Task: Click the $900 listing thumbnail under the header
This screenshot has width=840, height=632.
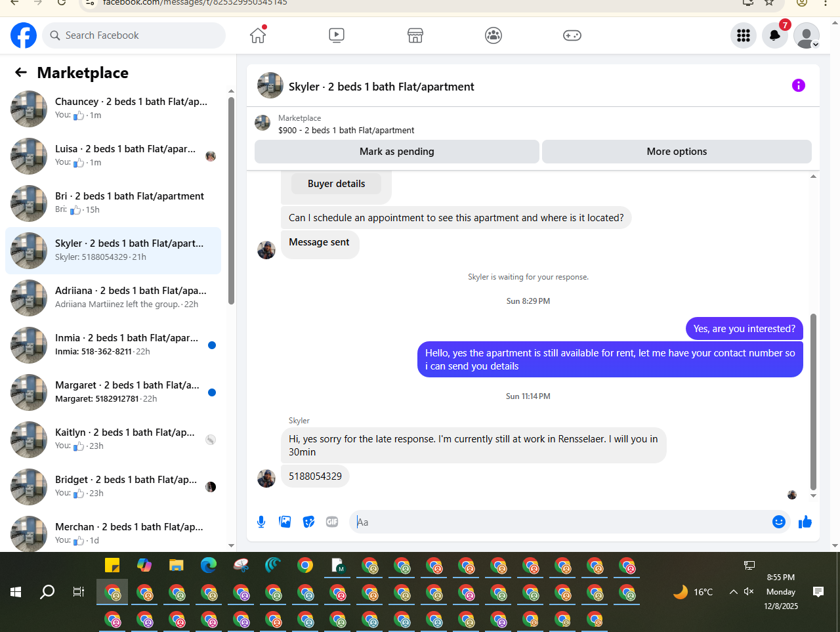Action: (x=262, y=123)
